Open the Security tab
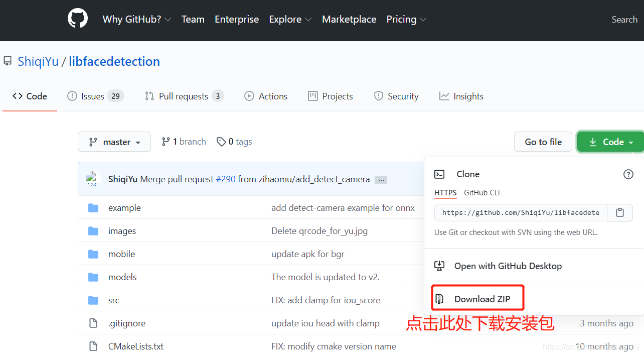Screen dimensions: 644x356 [x=396, y=96]
